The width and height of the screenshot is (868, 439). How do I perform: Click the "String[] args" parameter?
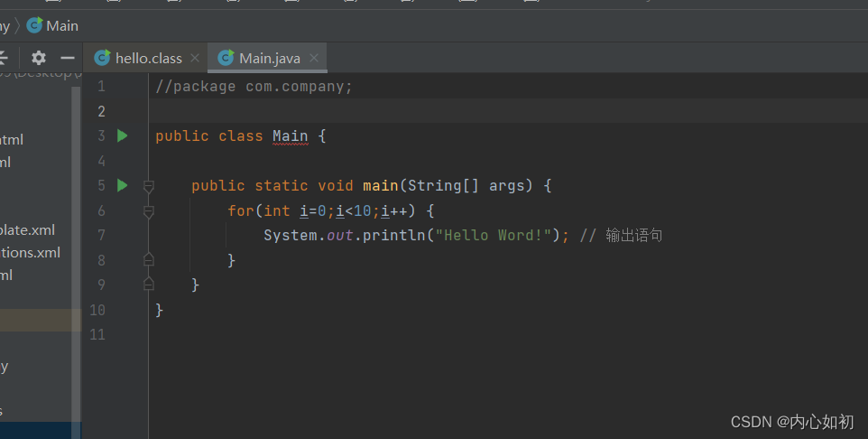pyautogui.click(x=470, y=186)
